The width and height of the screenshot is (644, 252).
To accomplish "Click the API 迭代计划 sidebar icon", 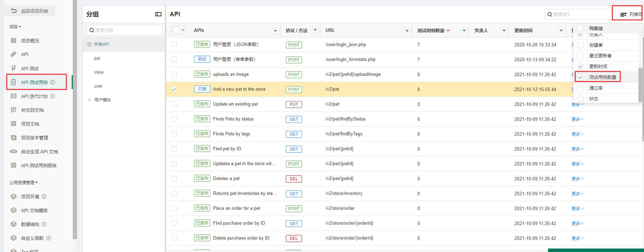I will [x=14, y=96].
